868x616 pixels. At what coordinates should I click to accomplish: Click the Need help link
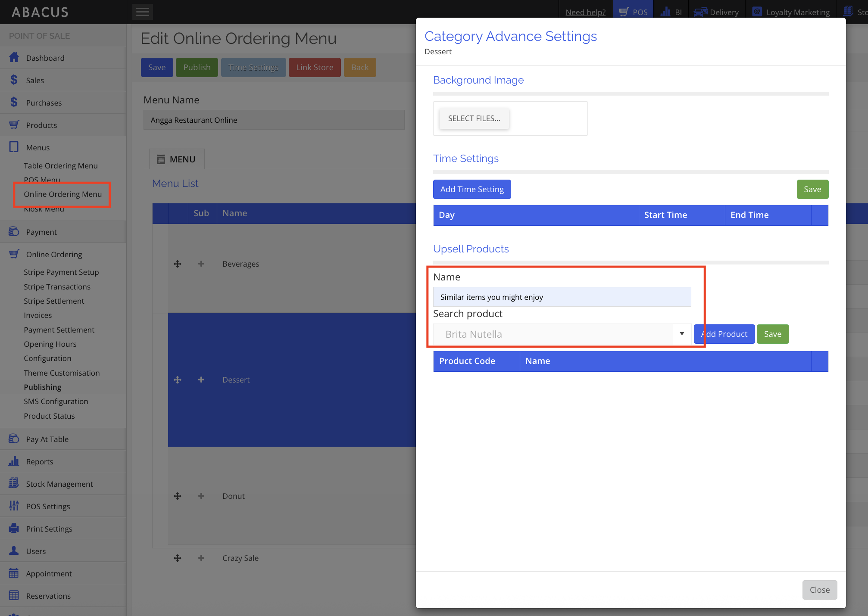coord(585,12)
